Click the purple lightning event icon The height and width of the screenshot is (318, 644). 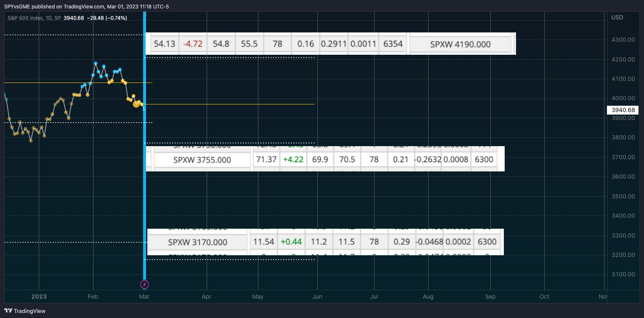tap(145, 285)
